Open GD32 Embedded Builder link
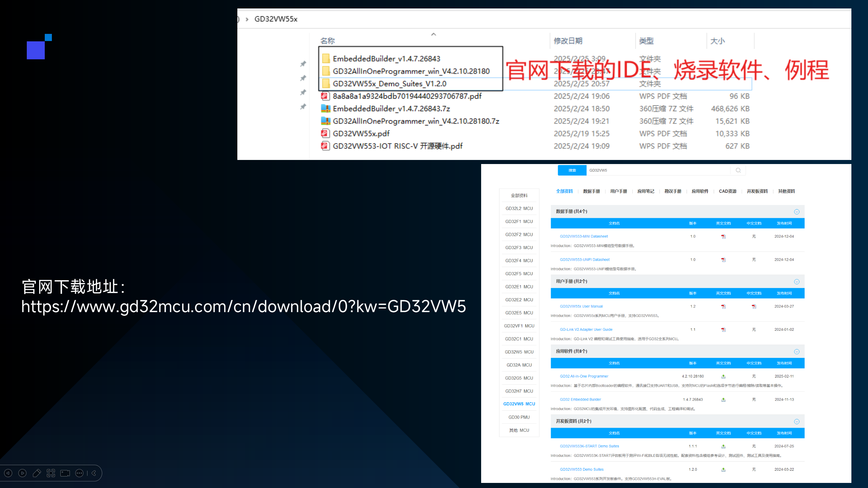This screenshot has width=868, height=488. [x=580, y=400]
